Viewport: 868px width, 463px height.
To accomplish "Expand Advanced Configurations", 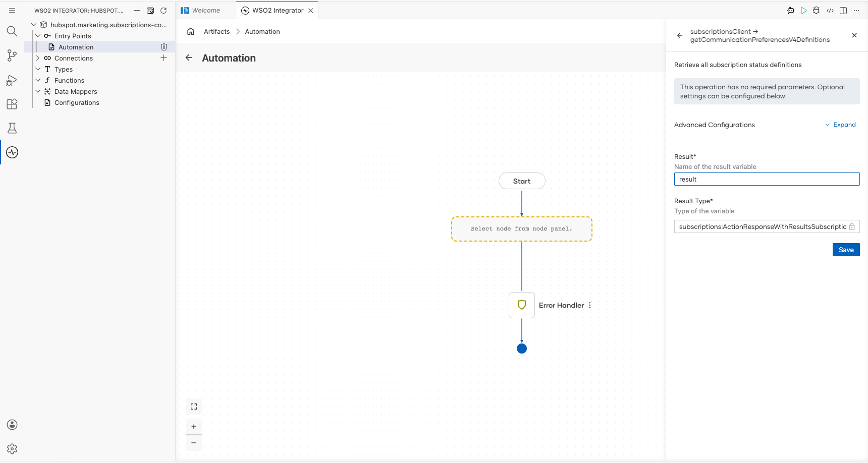I will click(x=840, y=125).
